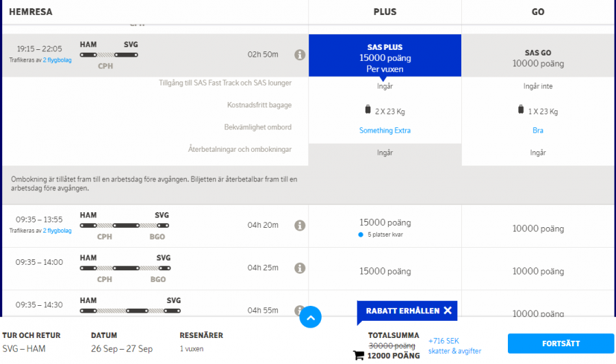This screenshot has height=364, width=616.
Task: Click info icon for 19:15 – 22:05 flight
Action: click(x=300, y=55)
